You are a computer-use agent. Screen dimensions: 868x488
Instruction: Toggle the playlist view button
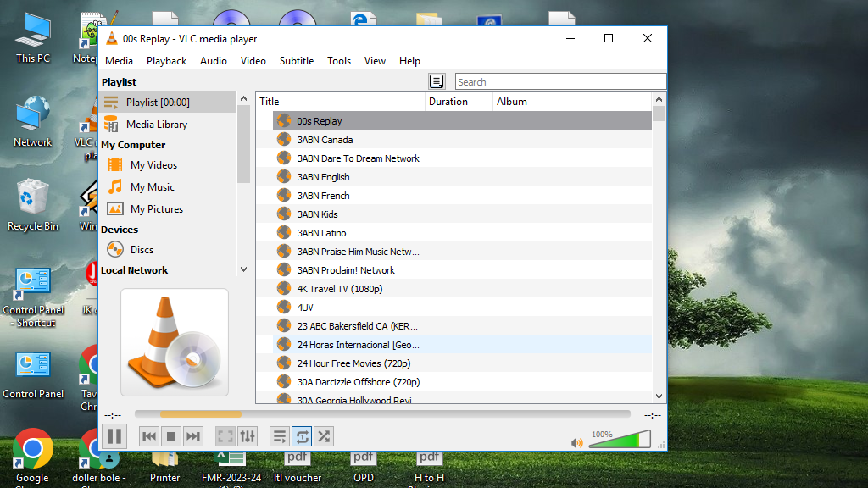(280, 436)
